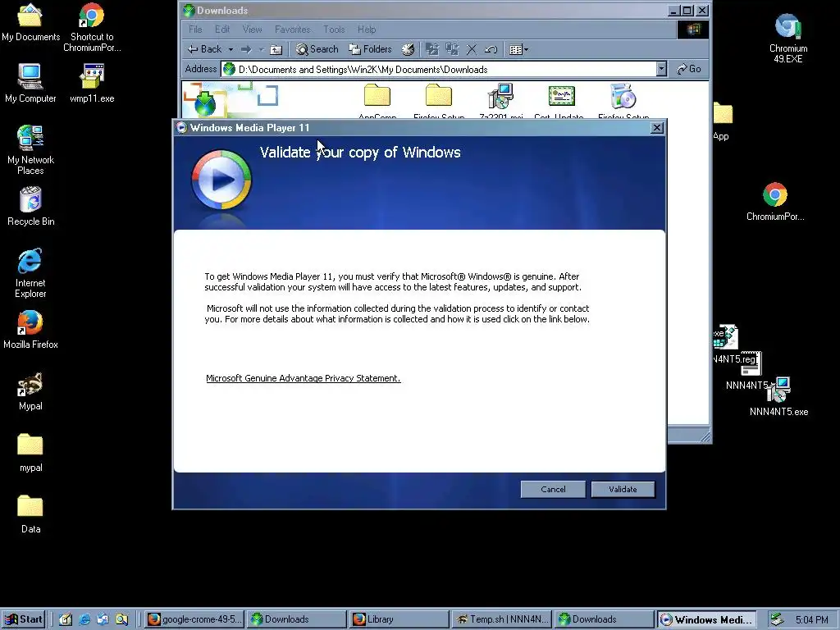Open the Edit menu in Downloads
The image size is (840, 630).
click(222, 30)
